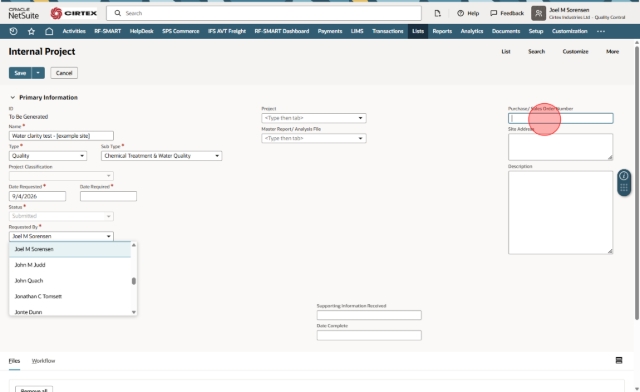Open the Recent Records clock icon

[x=13, y=31]
